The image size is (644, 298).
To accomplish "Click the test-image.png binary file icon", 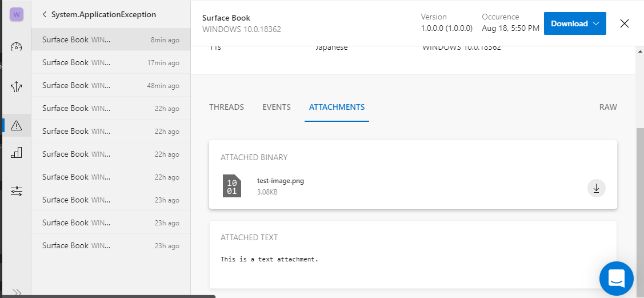I will (x=231, y=186).
